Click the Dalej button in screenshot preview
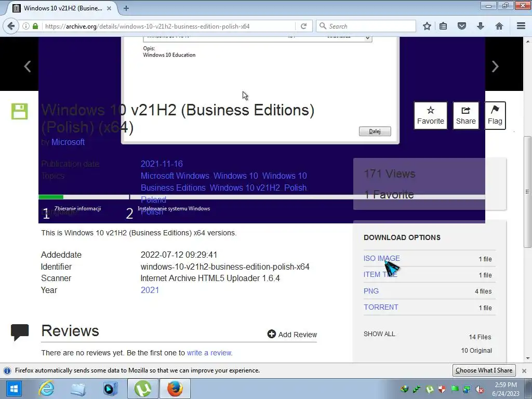Screen dimensions: 532x399 click(375, 131)
